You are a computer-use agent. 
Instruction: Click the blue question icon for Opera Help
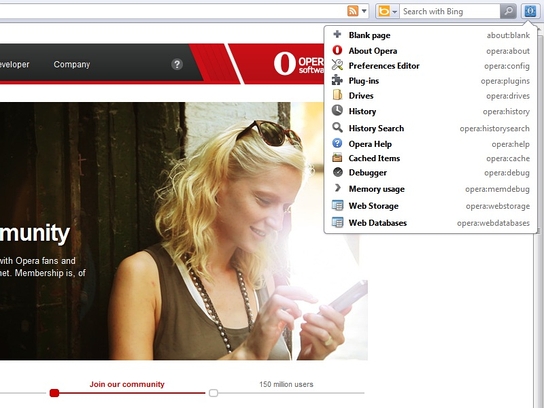[337, 143]
